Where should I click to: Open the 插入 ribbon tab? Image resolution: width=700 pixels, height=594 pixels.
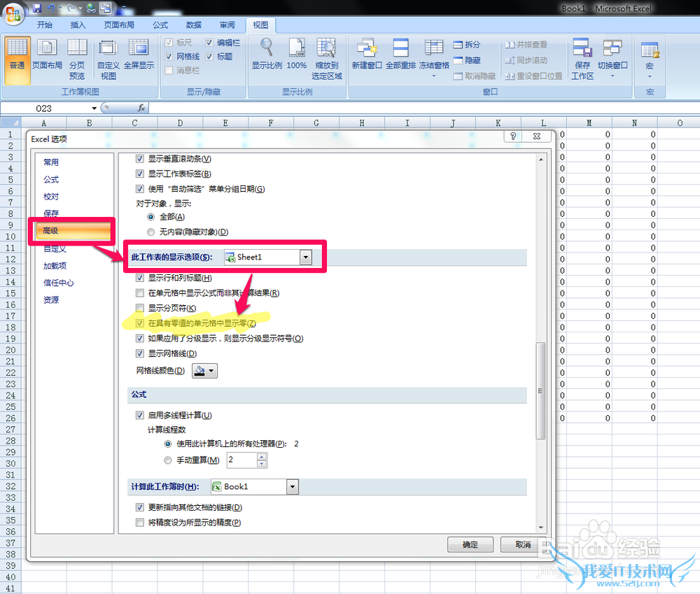78,25
